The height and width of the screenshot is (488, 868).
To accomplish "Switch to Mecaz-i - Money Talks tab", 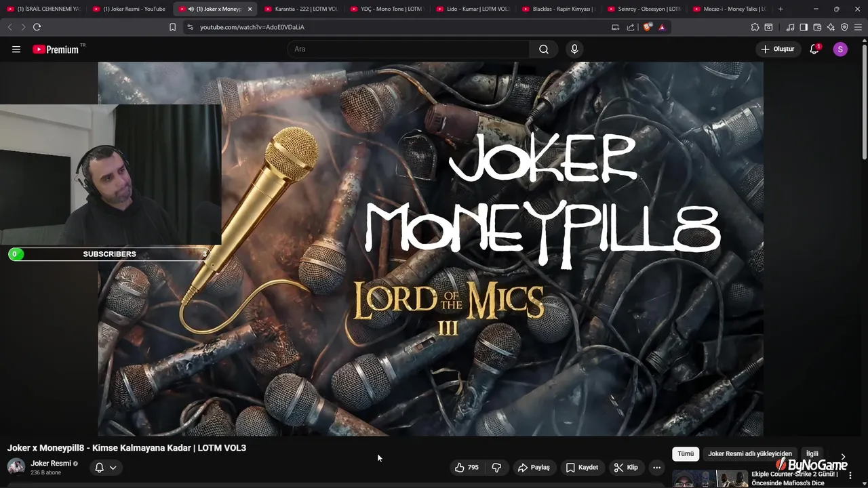I will 728,9.
